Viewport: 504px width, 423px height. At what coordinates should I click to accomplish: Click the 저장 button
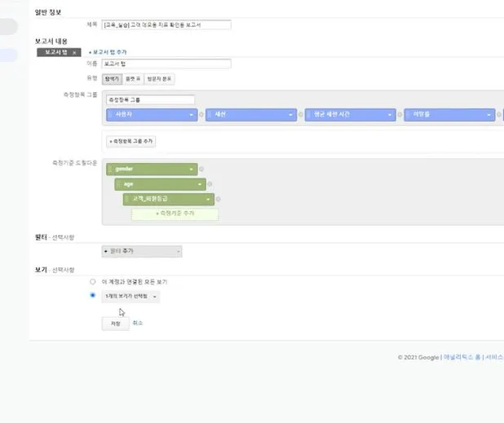pyautogui.click(x=115, y=324)
